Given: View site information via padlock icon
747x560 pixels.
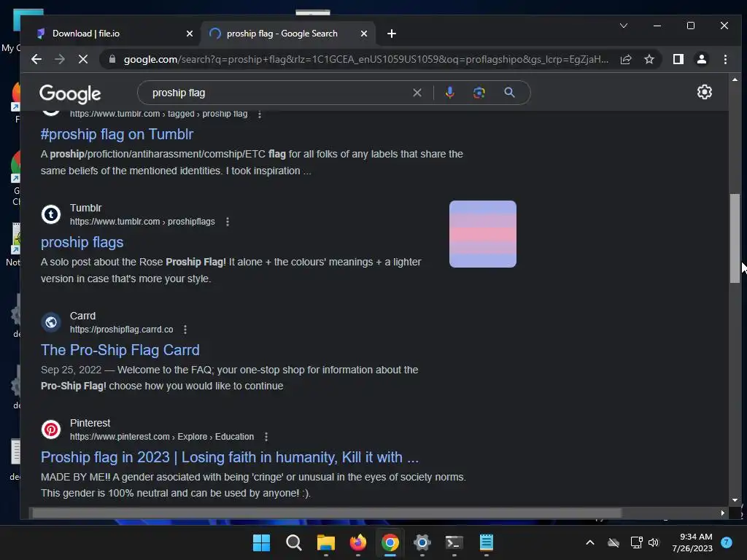Looking at the screenshot, I should pyautogui.click(x=112, y=59).
